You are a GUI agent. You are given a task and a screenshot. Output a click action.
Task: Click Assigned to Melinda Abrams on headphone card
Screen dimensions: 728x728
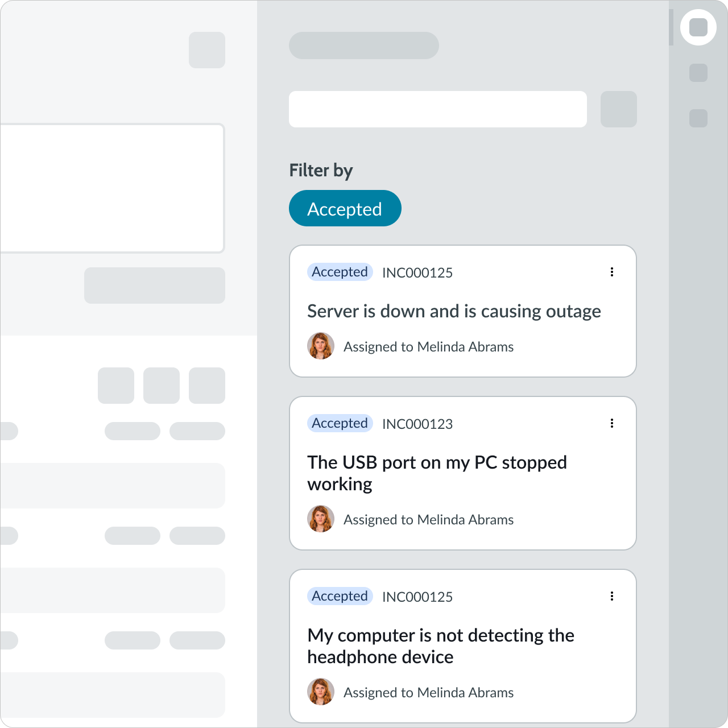coord(428,692)
